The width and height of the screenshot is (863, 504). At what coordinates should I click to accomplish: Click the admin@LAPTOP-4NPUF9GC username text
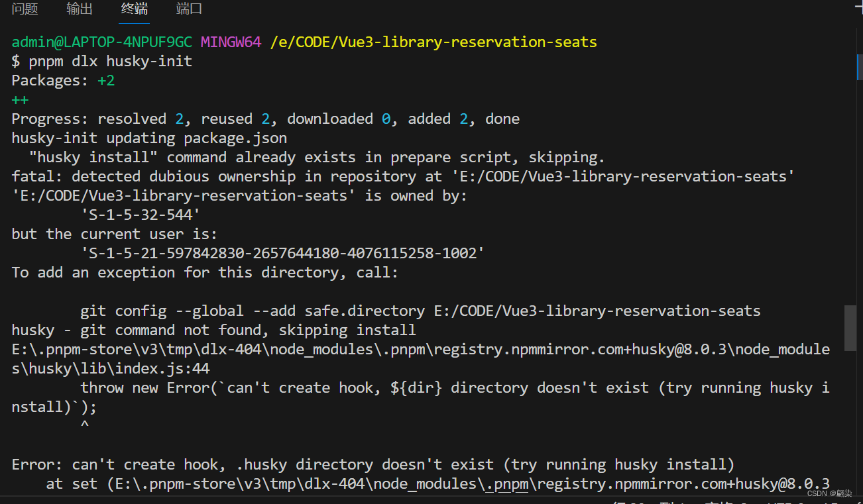coord(101,41)
